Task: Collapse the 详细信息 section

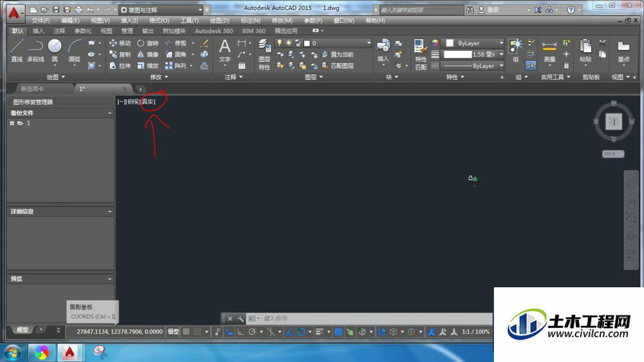Action: click(x=109, y=211)
